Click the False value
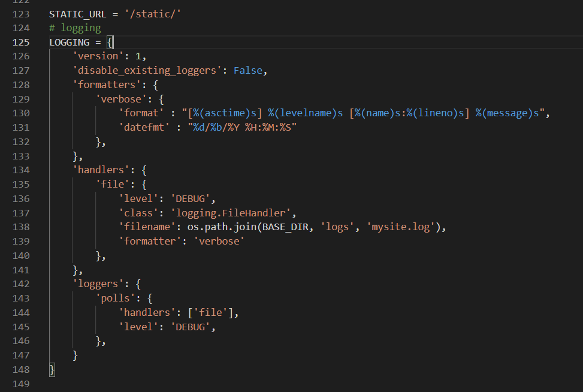 click(248, 70)
